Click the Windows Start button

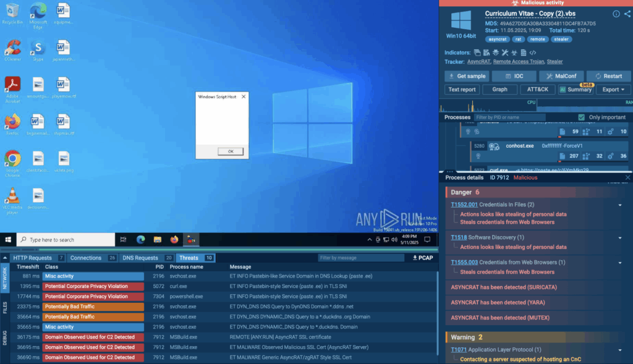(8, 240)
